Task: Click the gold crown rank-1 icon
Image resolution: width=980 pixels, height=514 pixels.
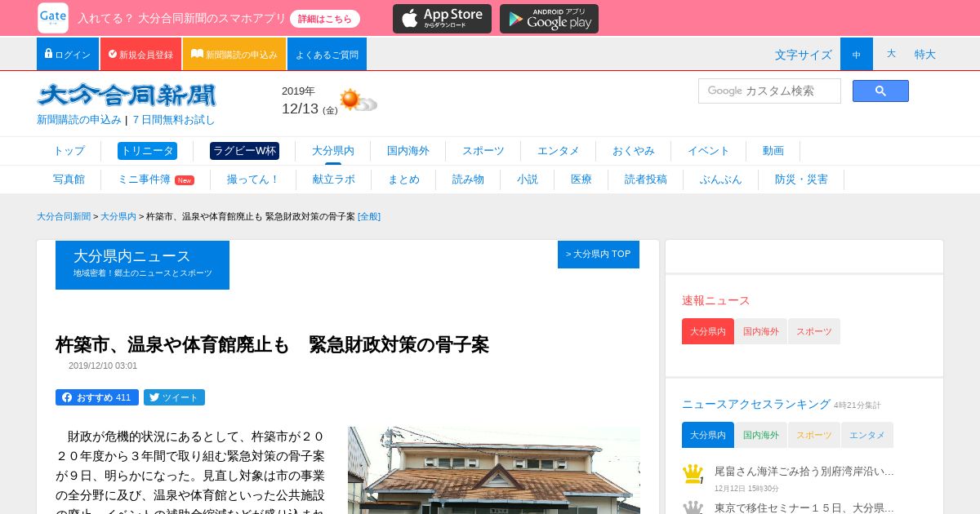Action: (x=693, y=474)
